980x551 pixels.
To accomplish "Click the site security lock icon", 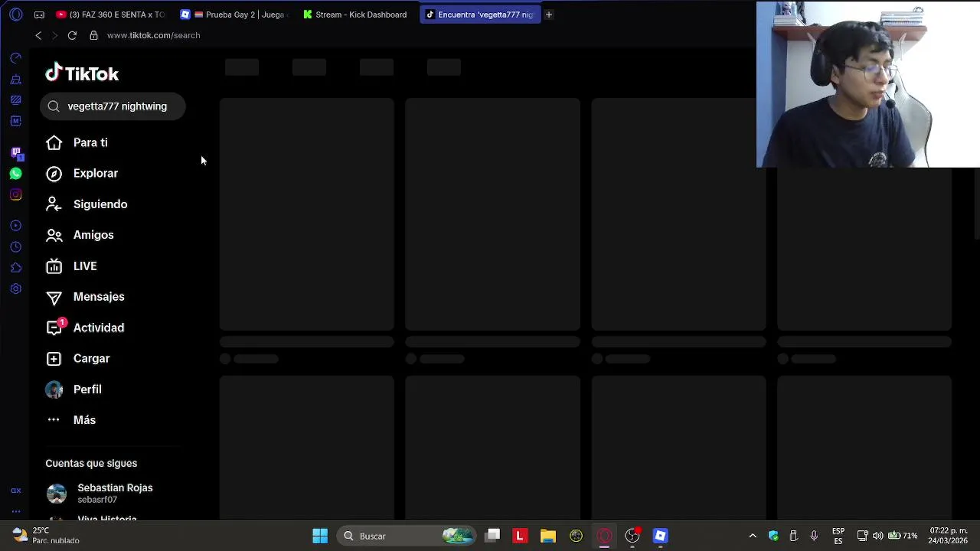I will click(x=93, y=35).
